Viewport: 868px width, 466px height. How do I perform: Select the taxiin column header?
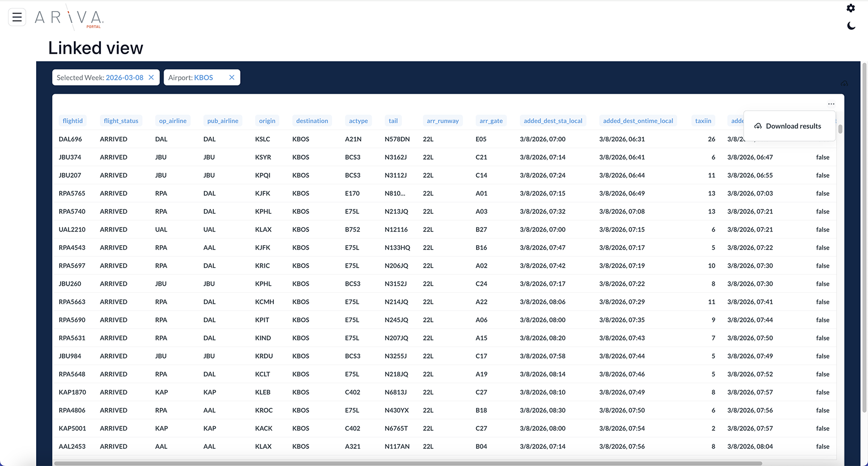703,121
